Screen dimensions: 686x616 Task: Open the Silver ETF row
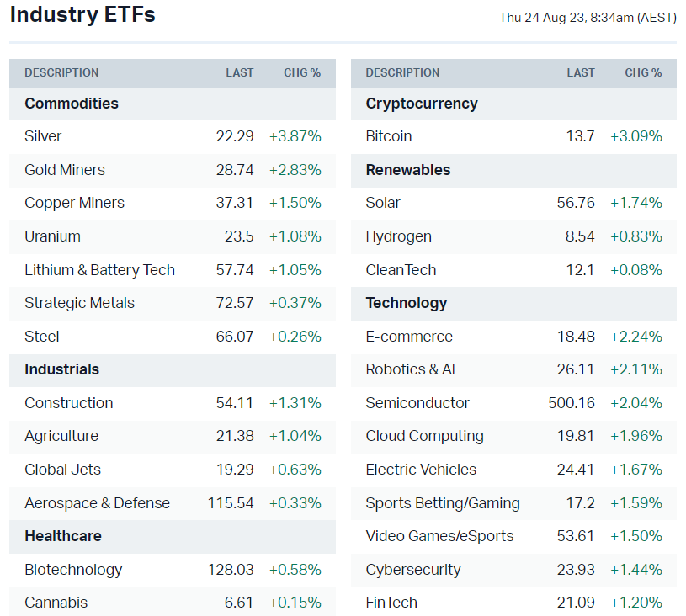click(x=43, y=136)
